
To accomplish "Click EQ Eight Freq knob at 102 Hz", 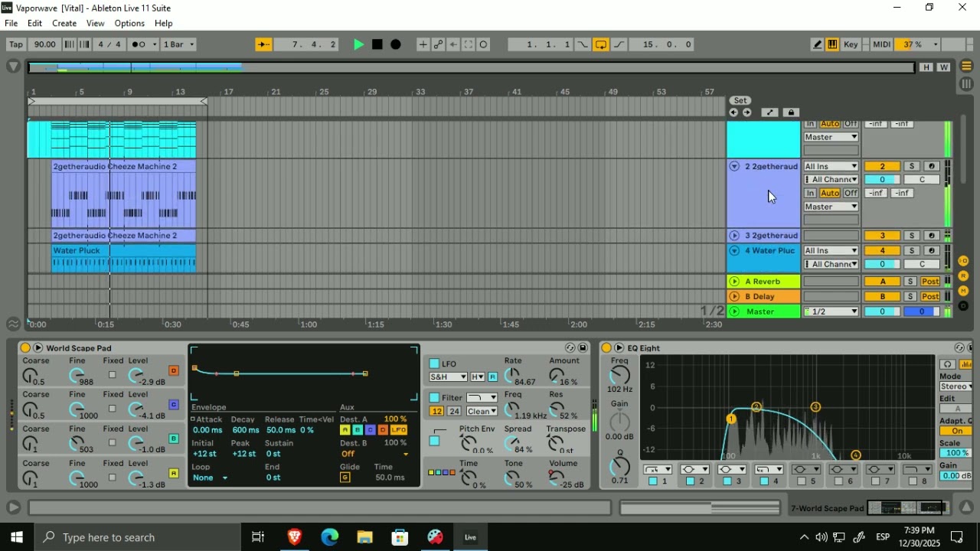I will 619,375.
